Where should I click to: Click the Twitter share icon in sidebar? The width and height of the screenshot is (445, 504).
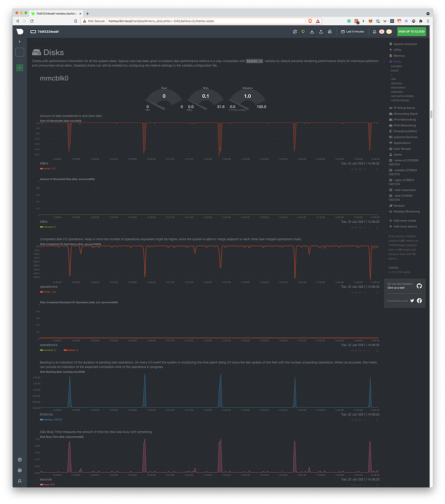tap(412, 300)
